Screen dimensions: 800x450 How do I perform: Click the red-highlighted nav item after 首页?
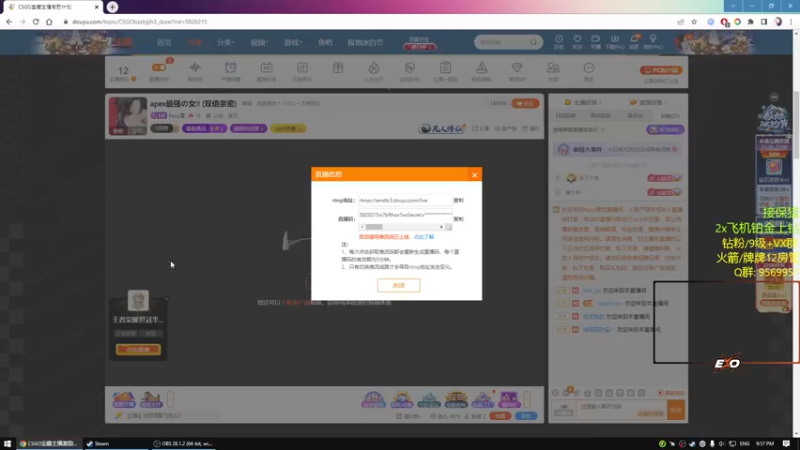click(x=194, y=43)
